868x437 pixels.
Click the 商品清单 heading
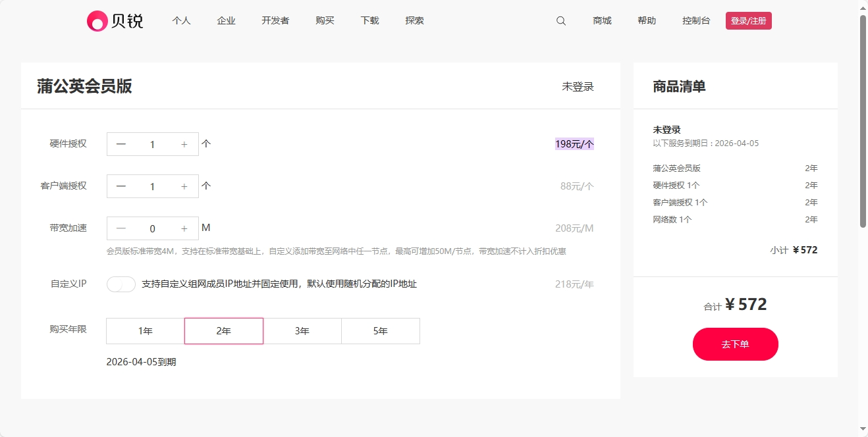pyautogui.click(x=679, y=86)
